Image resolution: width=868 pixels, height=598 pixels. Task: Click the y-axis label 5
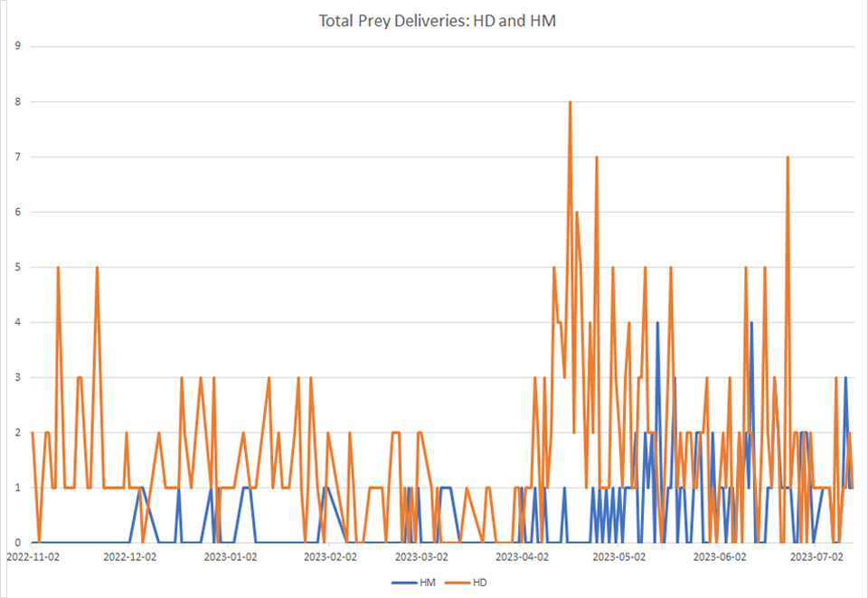coord(18,267)
